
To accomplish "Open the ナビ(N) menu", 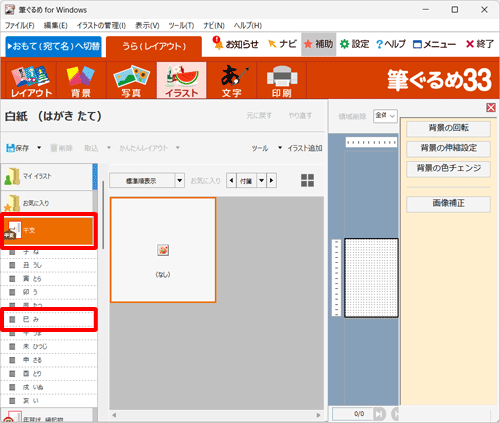I will [x=214, y=26].
